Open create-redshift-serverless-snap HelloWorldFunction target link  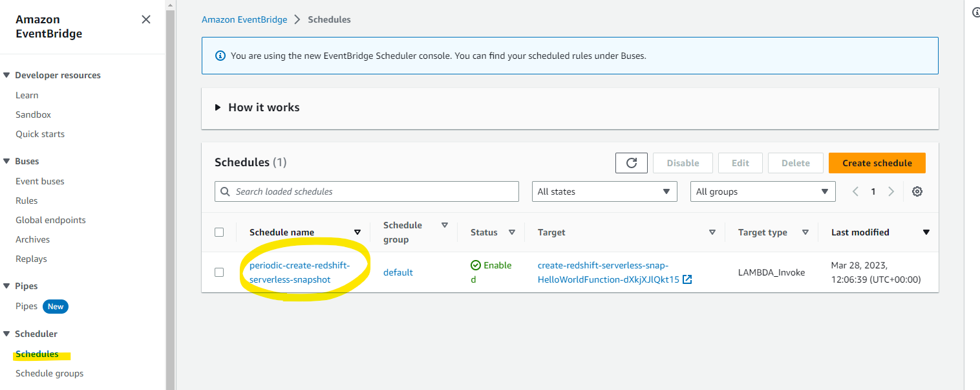tap(609, 272)
